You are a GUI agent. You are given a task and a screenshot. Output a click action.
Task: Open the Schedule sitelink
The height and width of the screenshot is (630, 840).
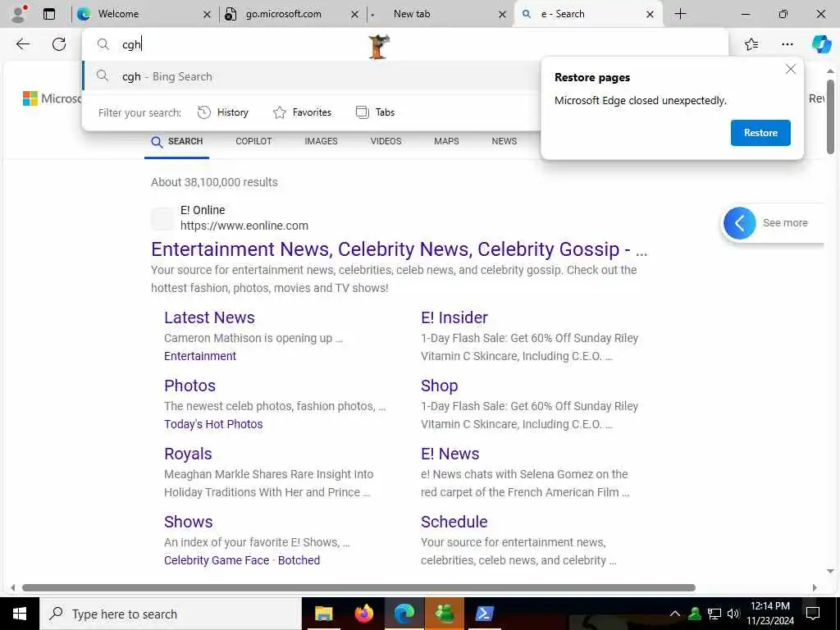[454, 522]
